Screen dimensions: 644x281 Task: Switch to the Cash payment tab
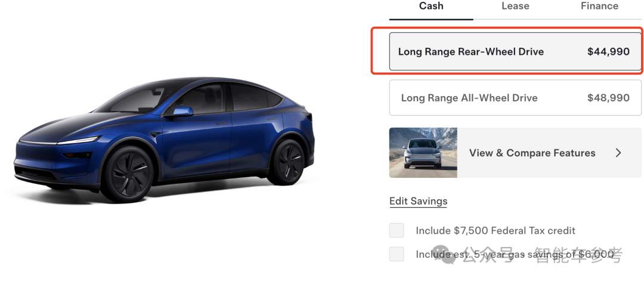point(431,6)
